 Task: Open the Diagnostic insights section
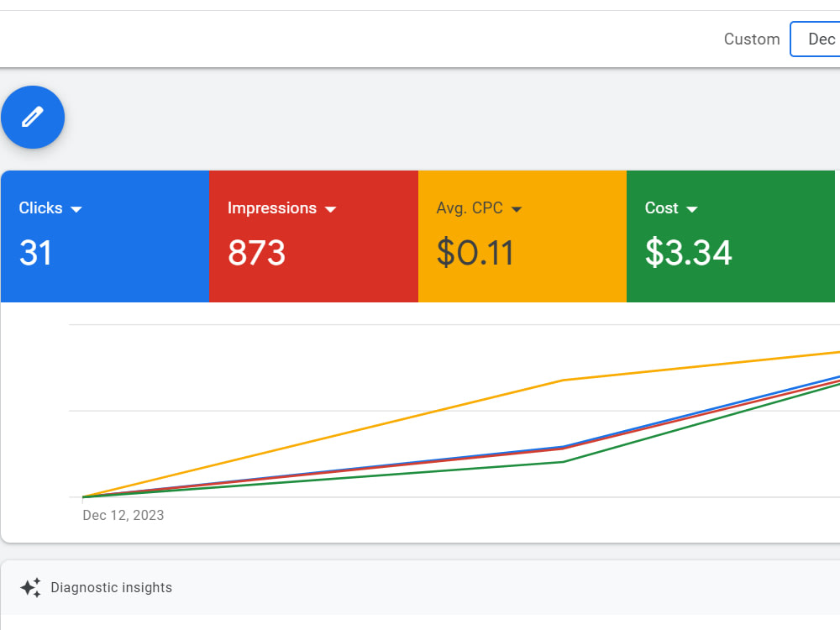(x=420, y=588)
